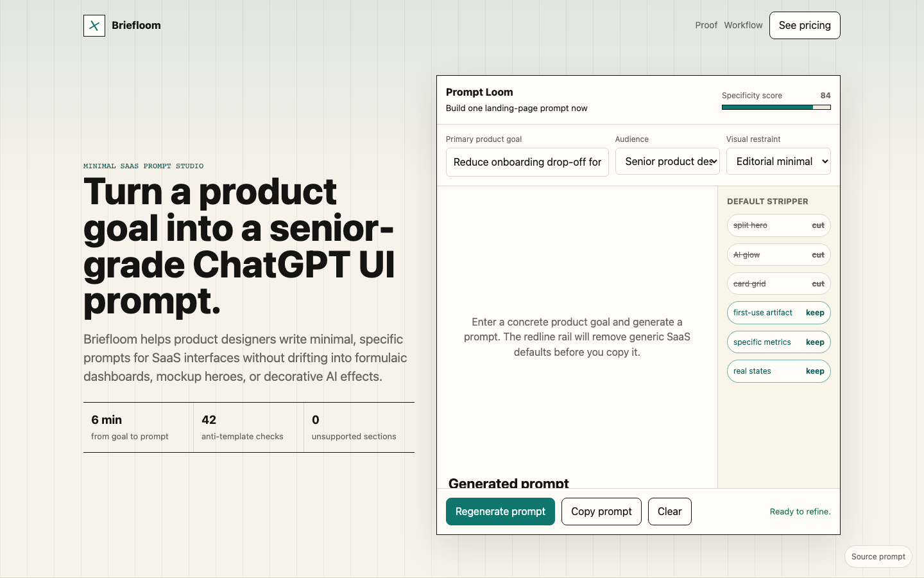
Task: Go to the Workflow nav link
Action: tap(743, 25)
